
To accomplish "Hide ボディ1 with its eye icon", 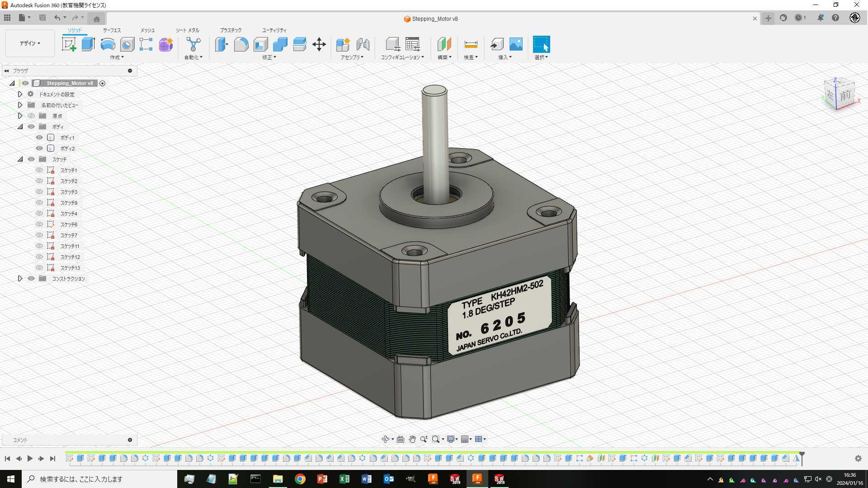I will click(39, 137).
